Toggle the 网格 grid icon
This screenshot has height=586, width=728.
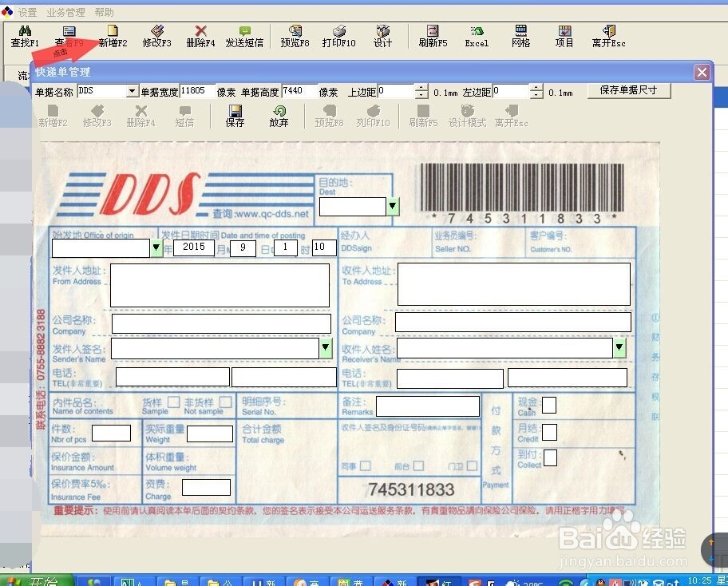tap(521, 31)
